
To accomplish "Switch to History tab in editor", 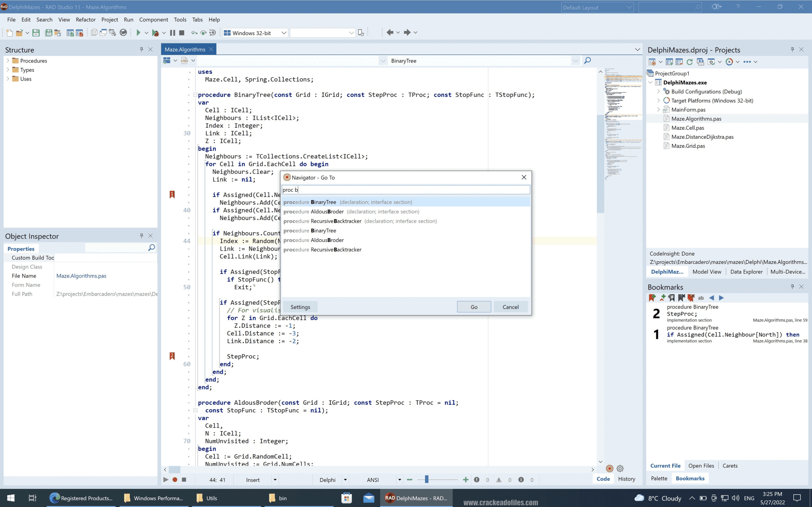I will pyautogui.click(x=626, y=478).
